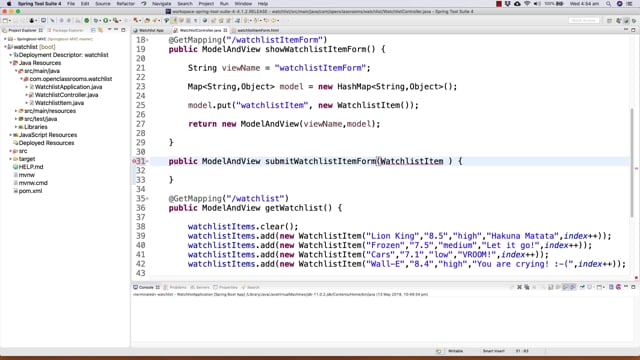Expand the src/main/resources folder
Viewport: 640px width, 360px height.
pos(16,111)
